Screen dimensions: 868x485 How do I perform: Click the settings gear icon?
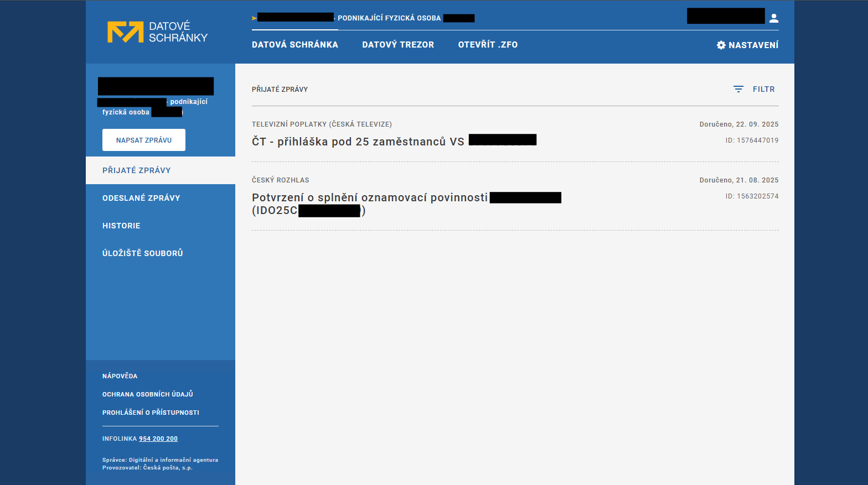(x=721, y=45)
